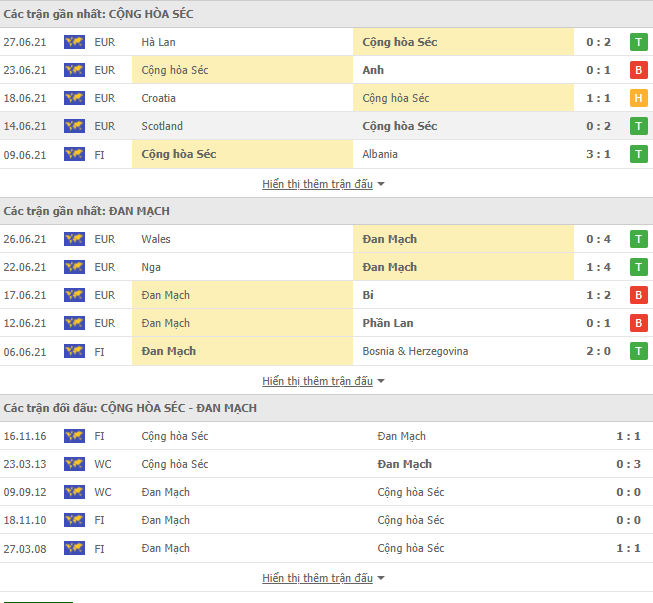
Task: Click orange H badge for Croatia match
Action: [637, 98]
